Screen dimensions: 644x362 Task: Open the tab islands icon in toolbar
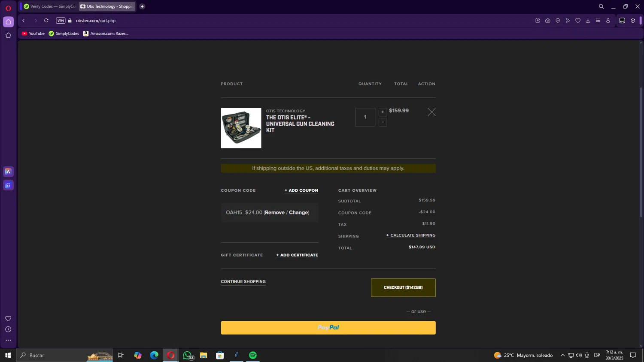tap(622, 21)
